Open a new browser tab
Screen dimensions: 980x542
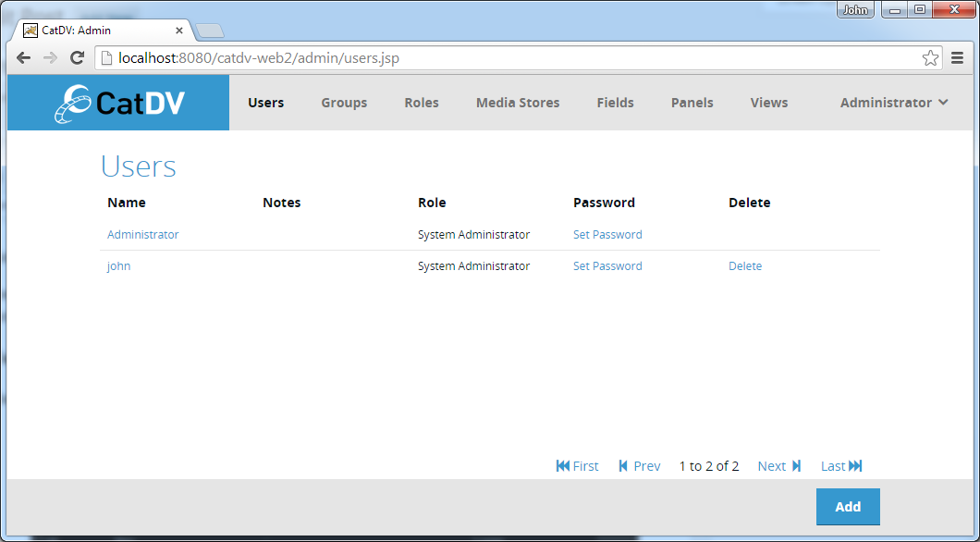pos(209,31)
